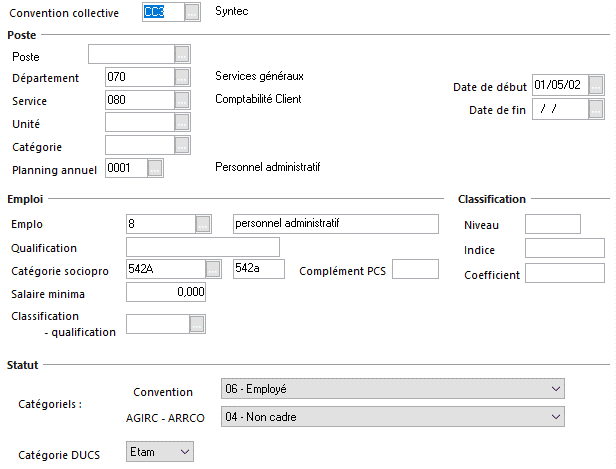Expand the Convention dropdown showing 06 - Employé

pos(556,389)
